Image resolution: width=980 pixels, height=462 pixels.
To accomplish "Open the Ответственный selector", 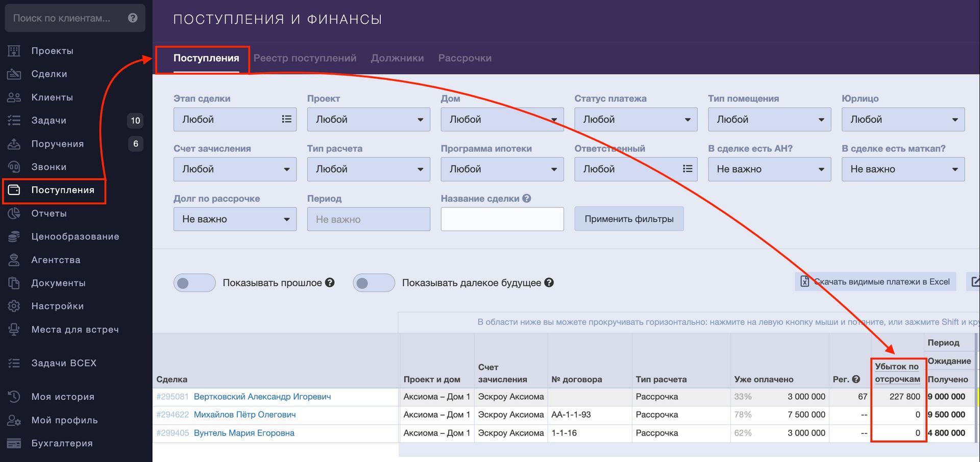I will click(x=636, y=169).
